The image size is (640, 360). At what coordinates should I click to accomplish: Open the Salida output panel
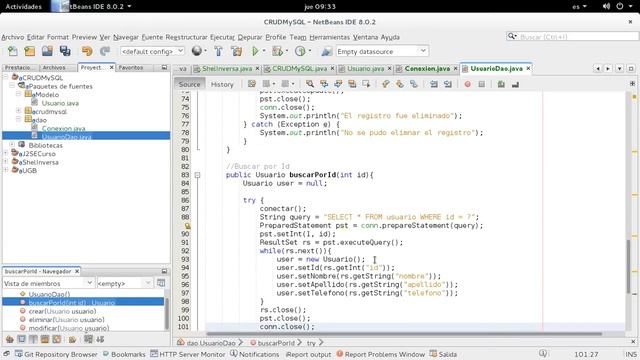pos(443,354)
